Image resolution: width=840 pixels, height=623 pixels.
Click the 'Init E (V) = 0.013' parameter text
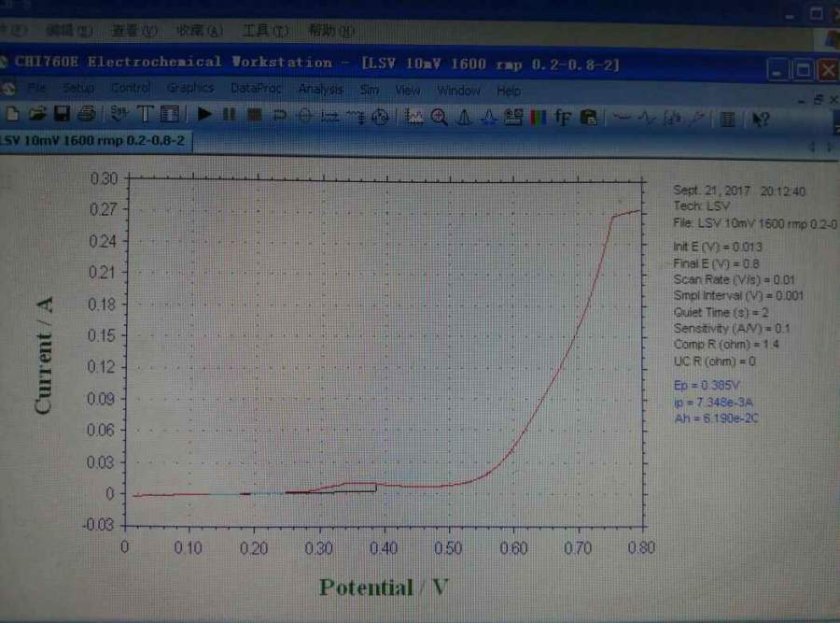(x=718, y=247)
